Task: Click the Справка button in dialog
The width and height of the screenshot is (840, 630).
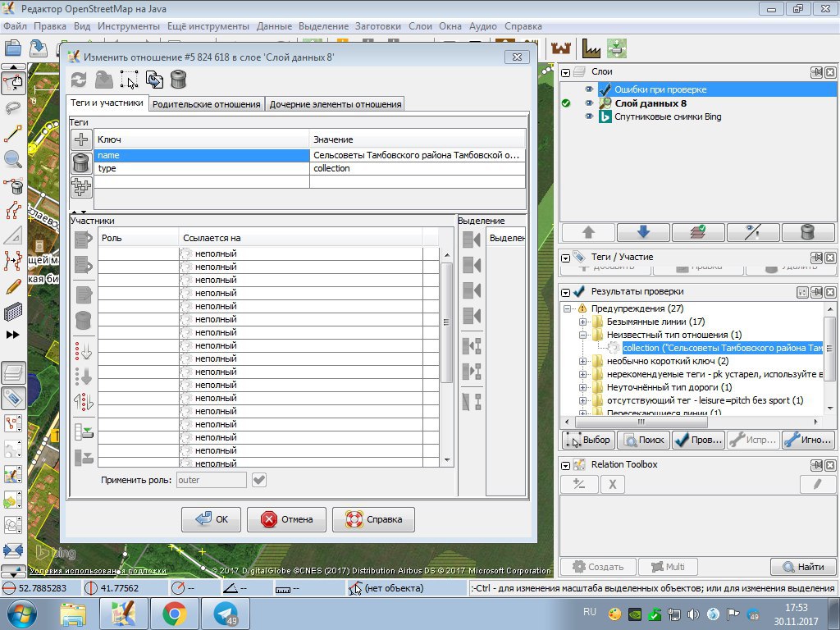Action: pos(373,519)
